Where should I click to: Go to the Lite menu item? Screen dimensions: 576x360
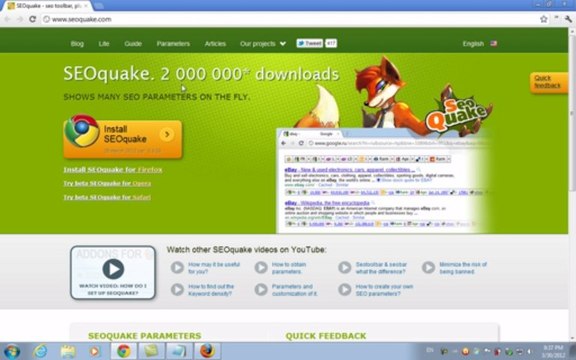[x=104, y=44]
